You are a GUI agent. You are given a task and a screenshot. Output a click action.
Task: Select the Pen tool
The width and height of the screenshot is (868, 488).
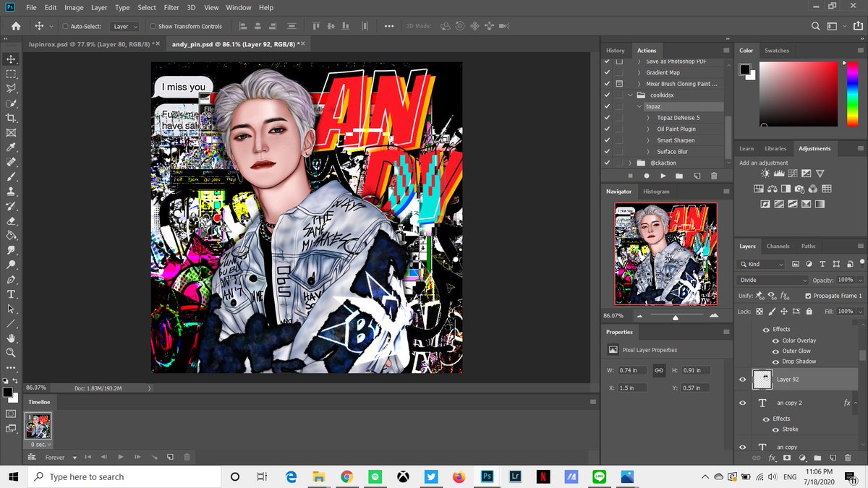point(11,280)
